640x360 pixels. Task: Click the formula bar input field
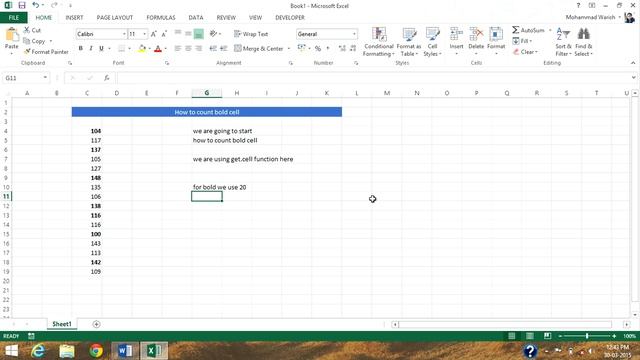pos(373,78)
